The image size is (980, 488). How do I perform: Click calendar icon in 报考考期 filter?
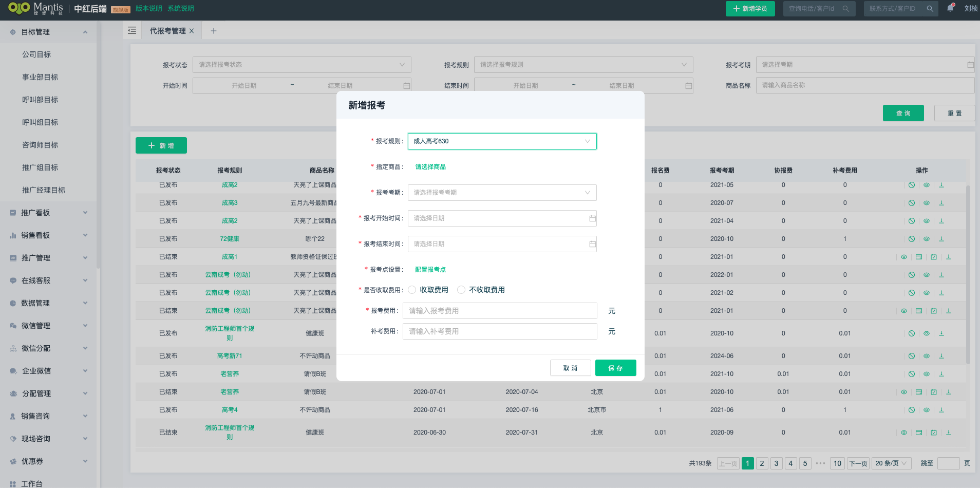[970, 65]
